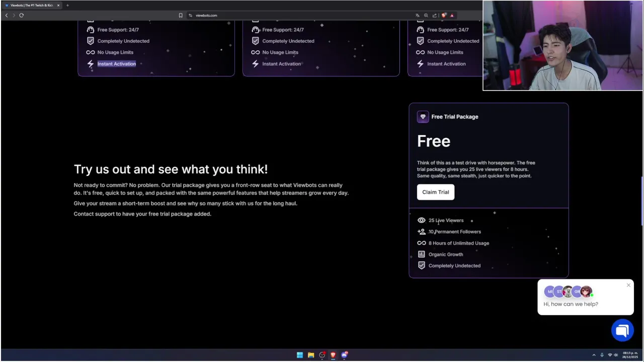
Task: Show hidden system tray icons chevron
Action: [594, 355]
